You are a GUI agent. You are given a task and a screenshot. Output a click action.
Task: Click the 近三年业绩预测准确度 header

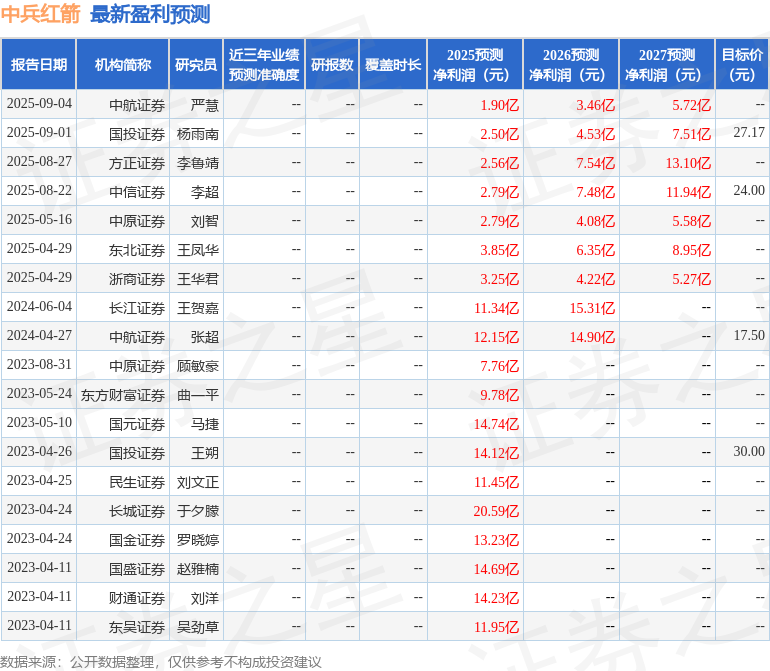click(x=264, y=64)
